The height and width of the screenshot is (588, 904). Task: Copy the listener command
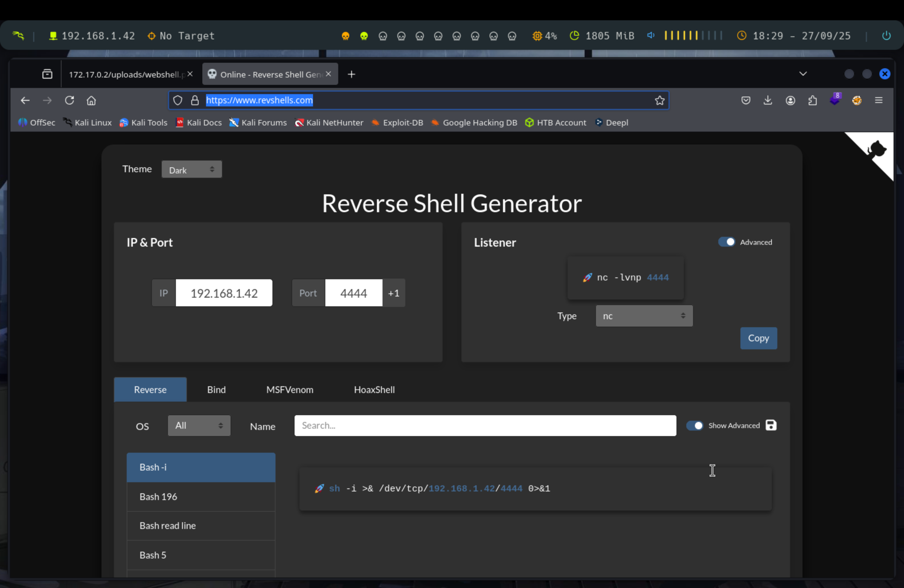click(758, 338)
